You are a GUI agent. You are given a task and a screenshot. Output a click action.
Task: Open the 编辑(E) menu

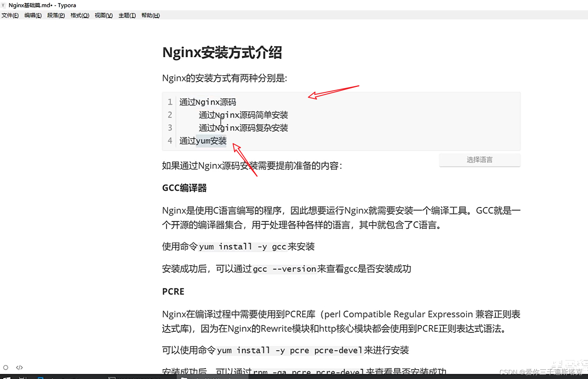(33, 15)
